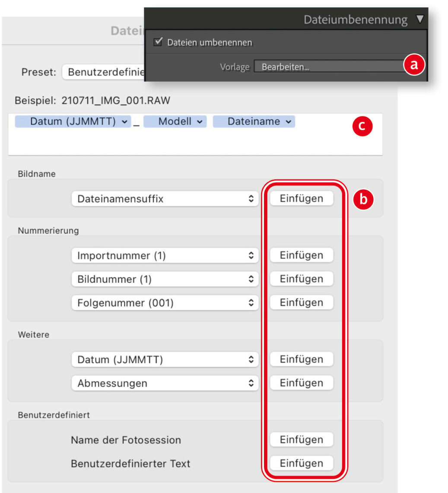The height and width of the screenshot is (493, 448).
Task: Insert the Abmessungen token
Action: click(x=302, y=383)
